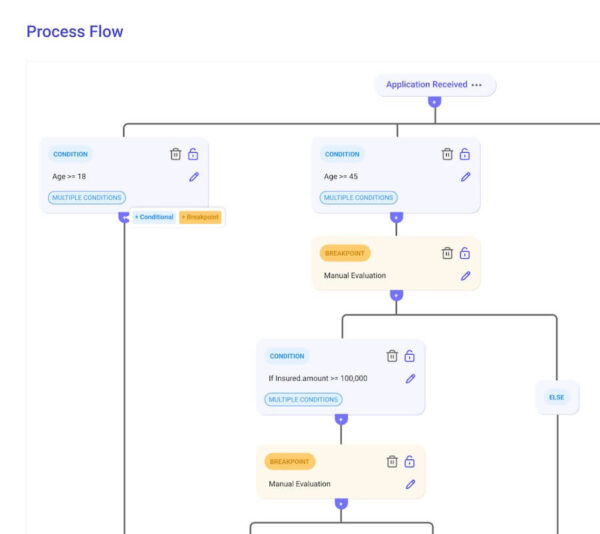Edit the first Manual Evaluation breakpoint

pyautogui.click(x=465, y=276)
